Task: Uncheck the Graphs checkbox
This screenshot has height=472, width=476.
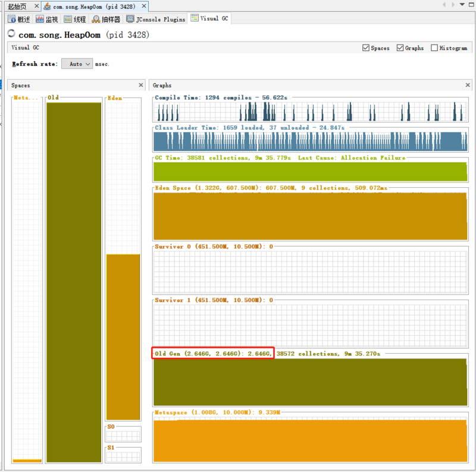Action: coord(400,48)
